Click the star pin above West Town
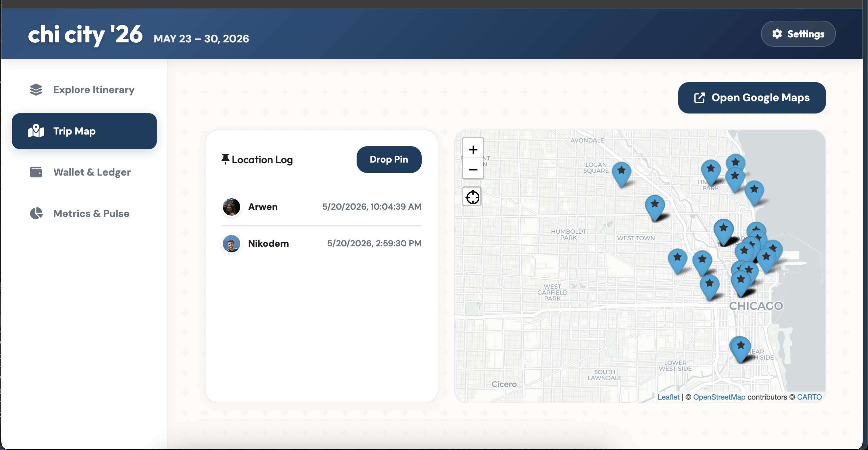Viewport: 868px width, 450px height. (x=655, y=208)
